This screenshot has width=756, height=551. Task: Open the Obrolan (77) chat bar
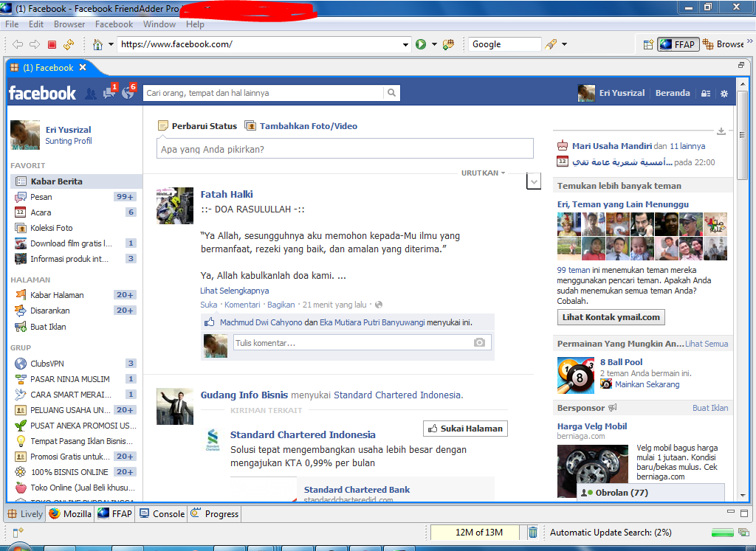pos(650,493)
